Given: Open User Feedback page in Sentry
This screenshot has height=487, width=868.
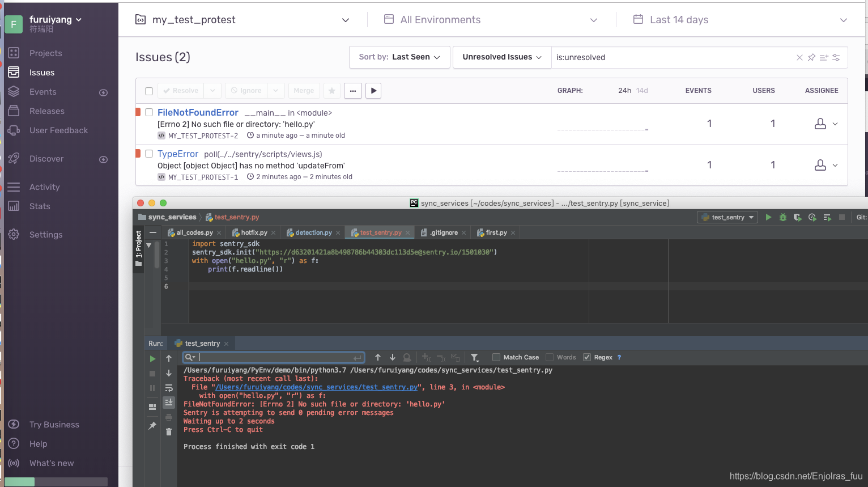Looking at the screenshot, I should coord(58,130).
